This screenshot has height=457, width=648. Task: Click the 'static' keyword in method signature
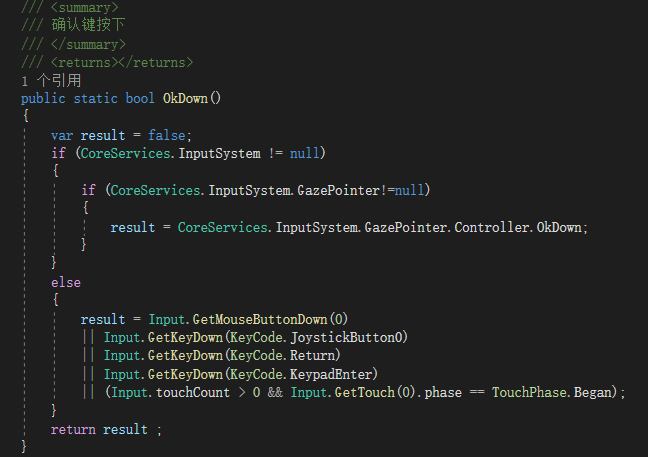tap(95, 99)
